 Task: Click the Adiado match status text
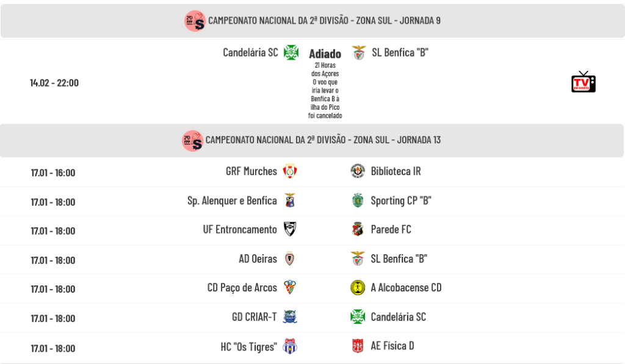pyautogui.click(x=325, y=54)
